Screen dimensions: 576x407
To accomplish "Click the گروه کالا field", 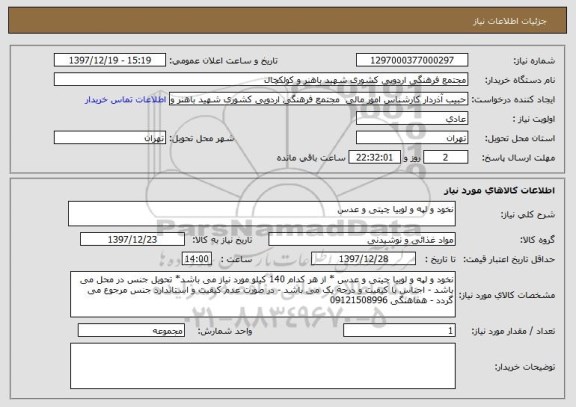I will tap(362, 239).
